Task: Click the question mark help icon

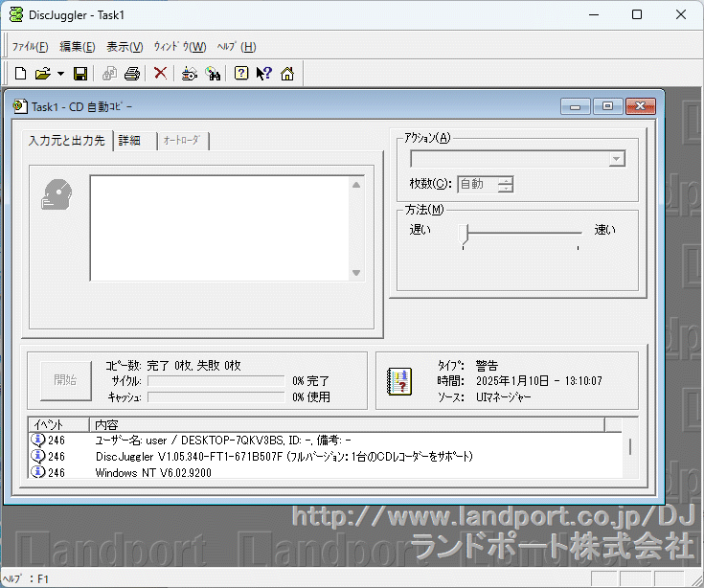Action: click(x=241, y=74)
